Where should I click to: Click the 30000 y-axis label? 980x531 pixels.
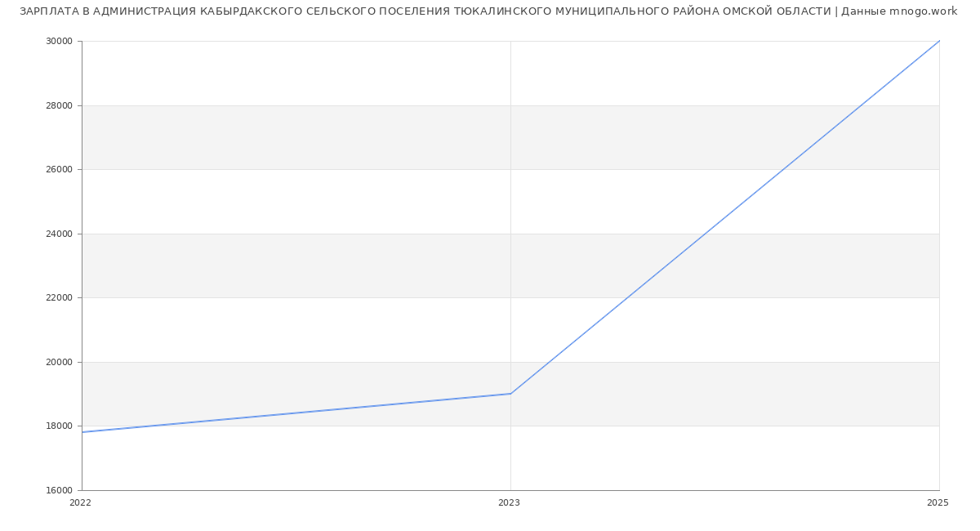pyautogui.click(x=59, y=42)
